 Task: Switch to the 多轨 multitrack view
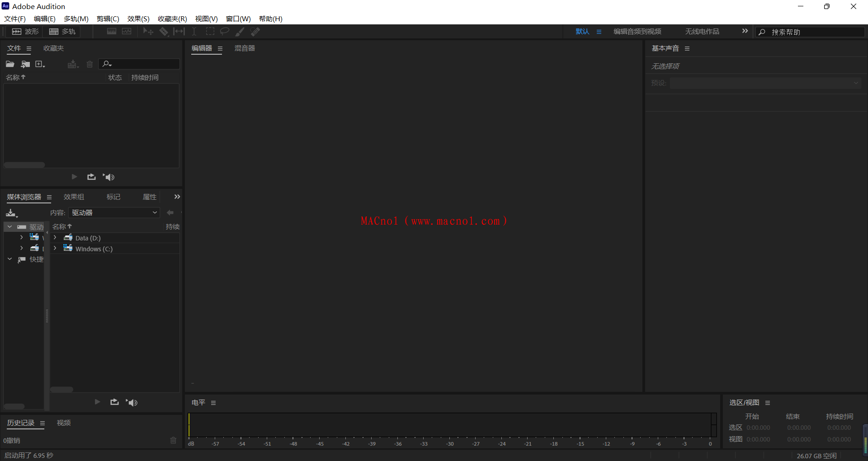click(x=62, y=32)
